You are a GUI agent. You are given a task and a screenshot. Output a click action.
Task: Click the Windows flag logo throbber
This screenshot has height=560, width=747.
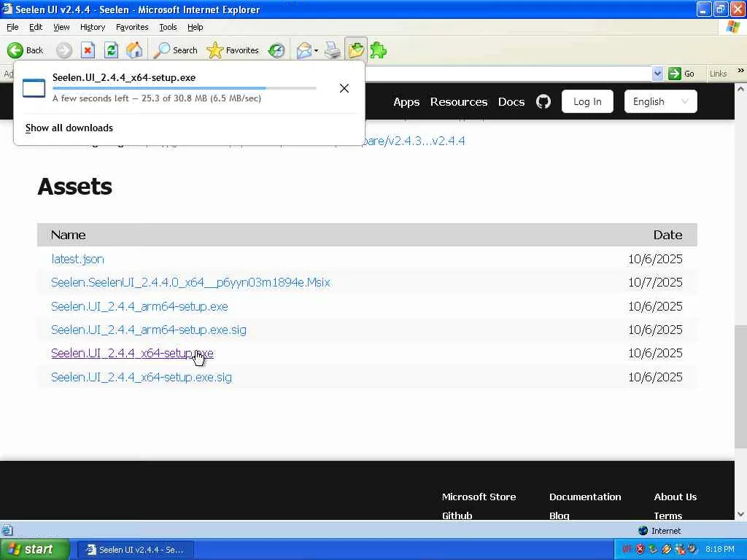tap(732, 27)
